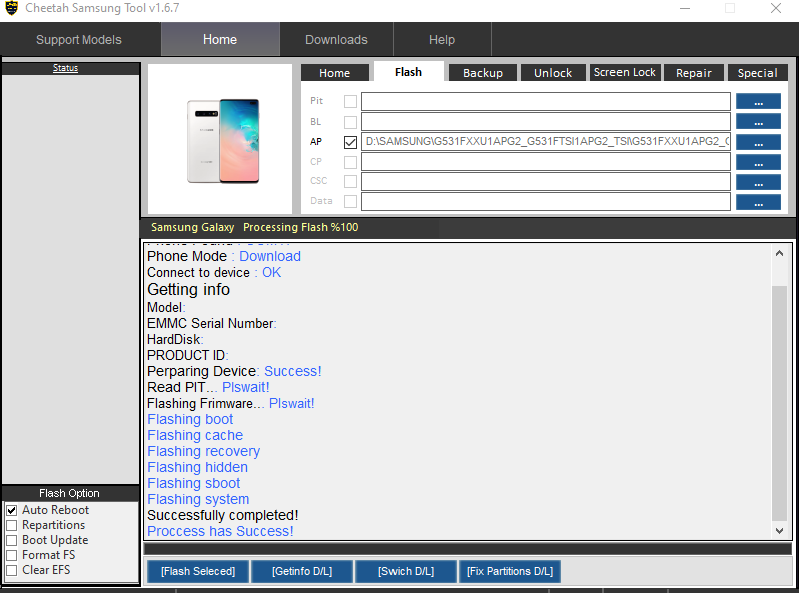
Task: Select the inner Home tab
Action: [x=335, y=73]
